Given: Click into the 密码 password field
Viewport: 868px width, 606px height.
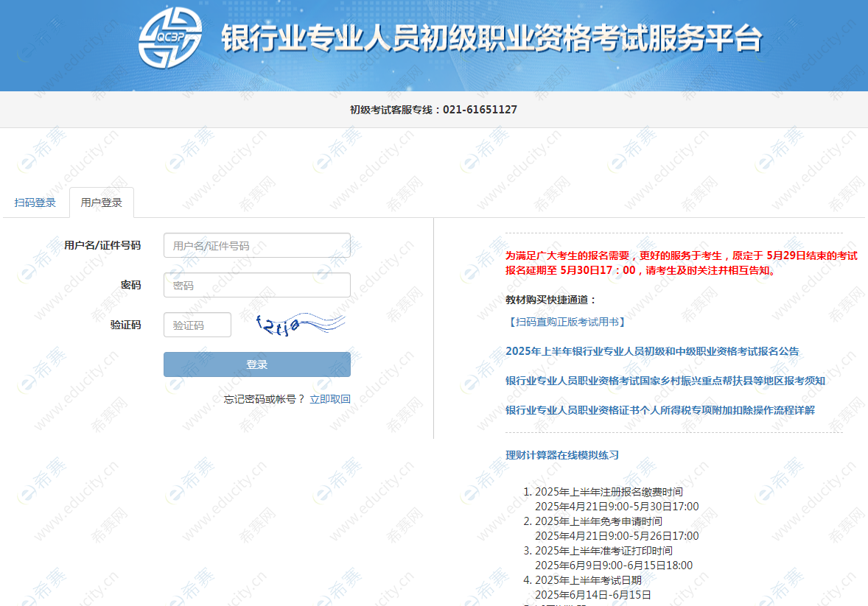Looking at the screenshot, I should [x=257, y=285].
